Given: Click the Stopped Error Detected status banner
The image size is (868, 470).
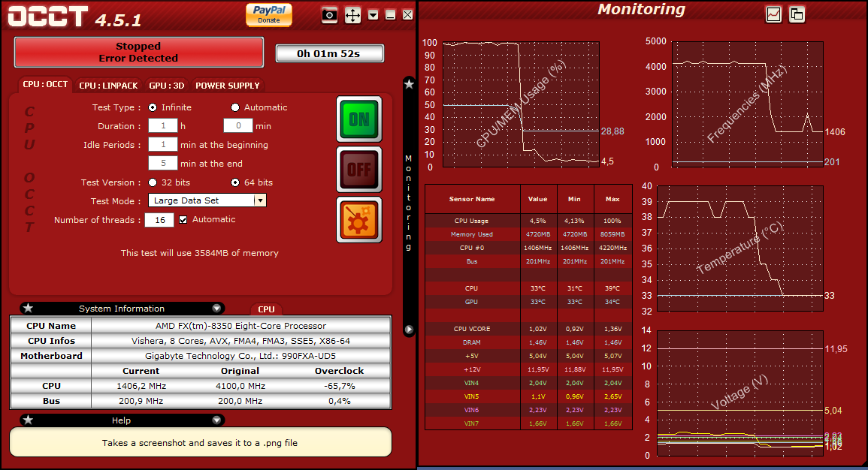Looking at the screenshot, I should tap(138, 53).
